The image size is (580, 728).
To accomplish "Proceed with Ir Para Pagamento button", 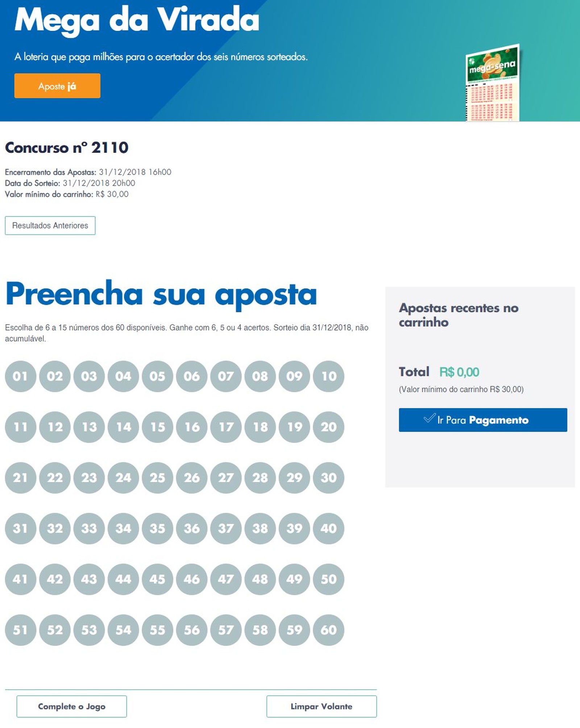I will pyautogui.click(x=483, y=420).
